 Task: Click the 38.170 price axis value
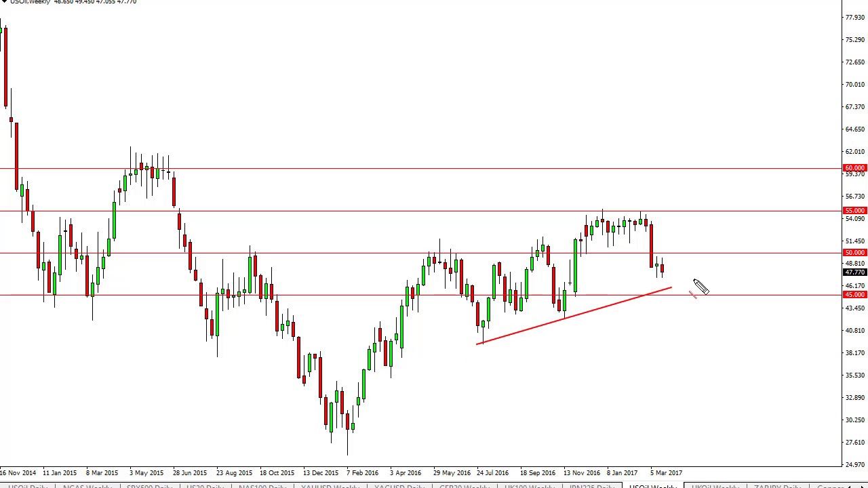[855, 352]
